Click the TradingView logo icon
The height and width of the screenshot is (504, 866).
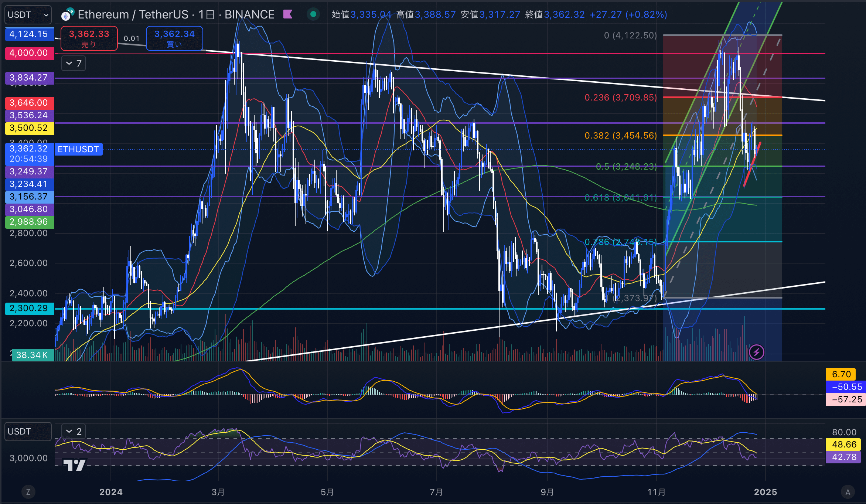[75, 465]
